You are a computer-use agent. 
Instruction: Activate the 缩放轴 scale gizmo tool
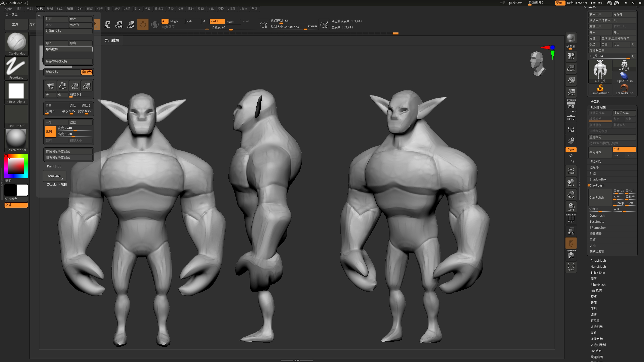pos(119,24)
